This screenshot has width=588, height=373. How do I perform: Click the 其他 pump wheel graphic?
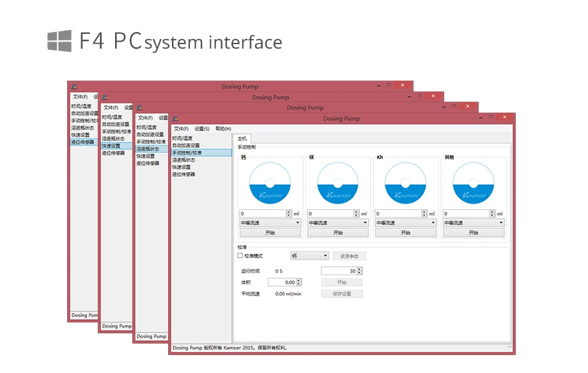coord(473,183)
